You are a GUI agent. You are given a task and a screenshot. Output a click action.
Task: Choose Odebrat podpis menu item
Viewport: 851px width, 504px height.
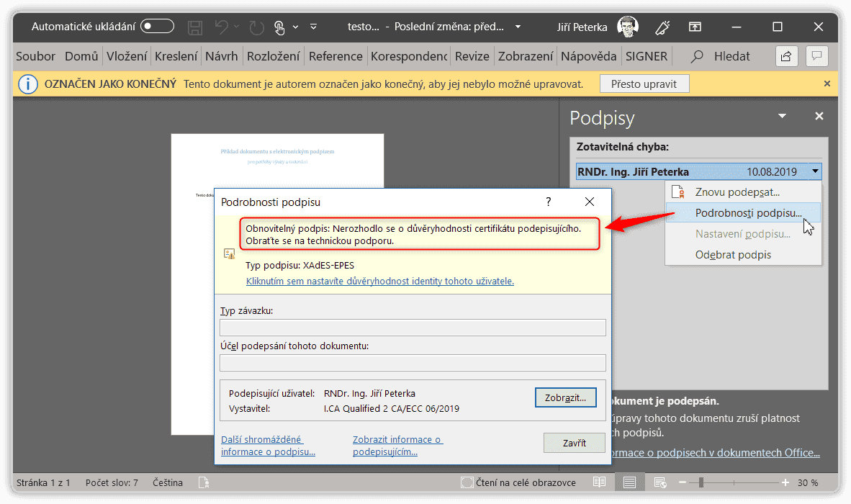(743, 254)
